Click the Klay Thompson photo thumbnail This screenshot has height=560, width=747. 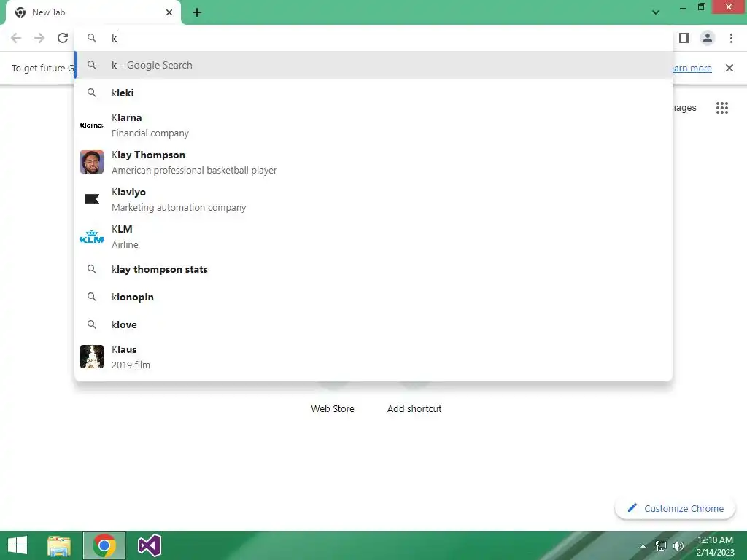(x=91, y=163)
